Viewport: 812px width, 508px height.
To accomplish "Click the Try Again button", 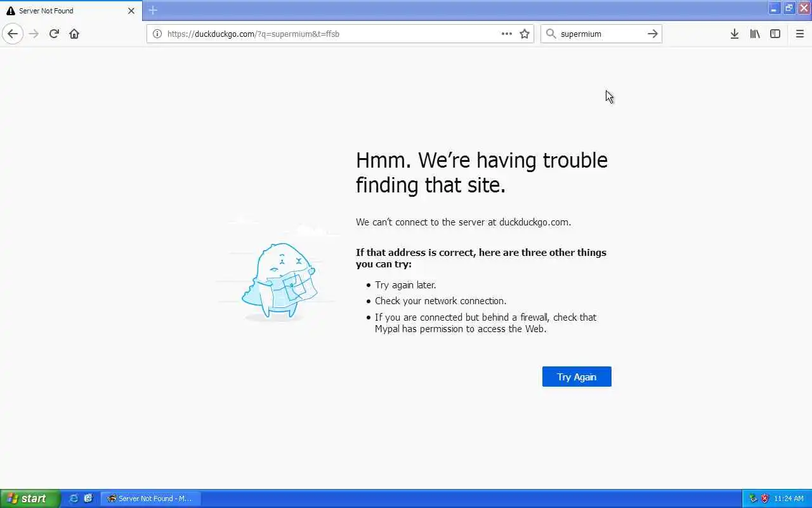I will pyautogui.click(x=577, y=377).
